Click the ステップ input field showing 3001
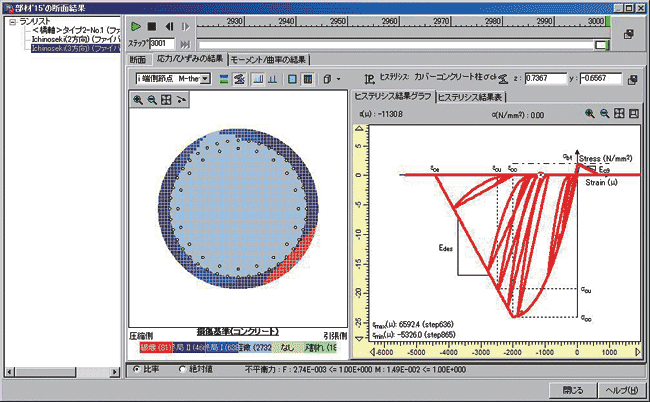Viewport: 650px width, 402px height. click(162, 44)
